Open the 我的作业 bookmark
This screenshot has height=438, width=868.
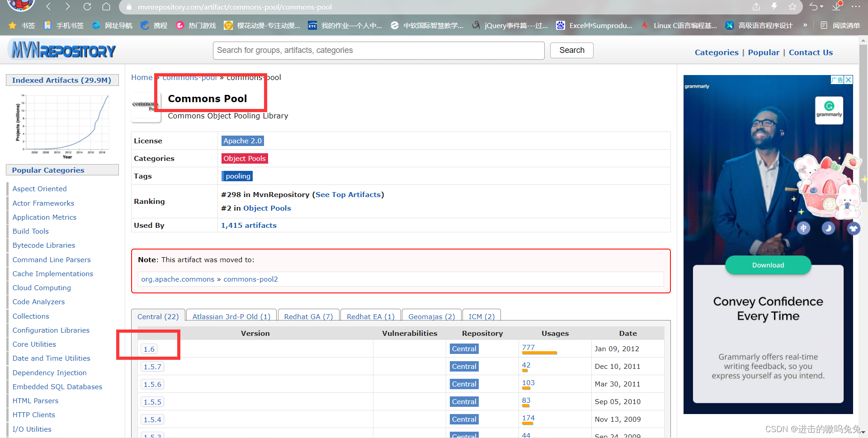(345, 25)
